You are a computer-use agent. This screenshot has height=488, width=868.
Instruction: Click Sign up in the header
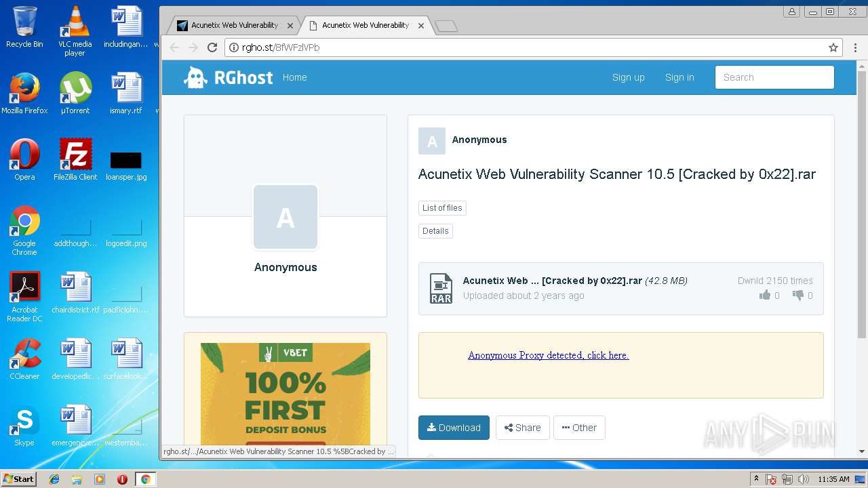point(629,77)
